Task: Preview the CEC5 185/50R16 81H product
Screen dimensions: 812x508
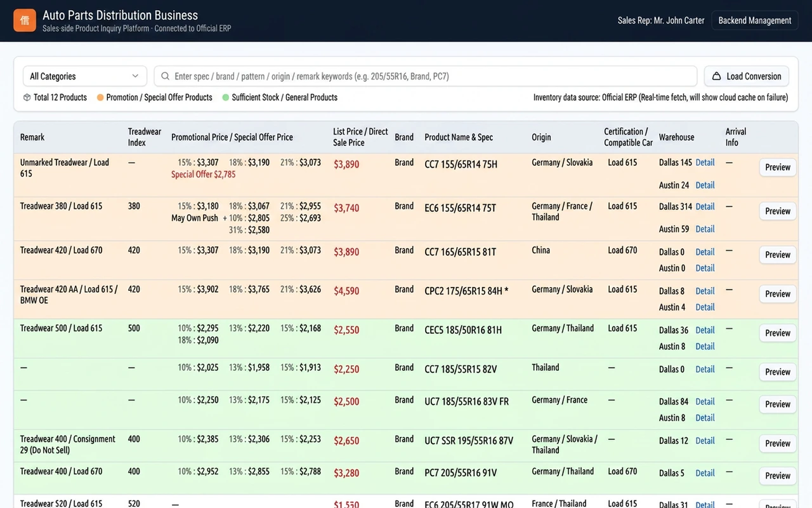Action: [x=778, y=333]
